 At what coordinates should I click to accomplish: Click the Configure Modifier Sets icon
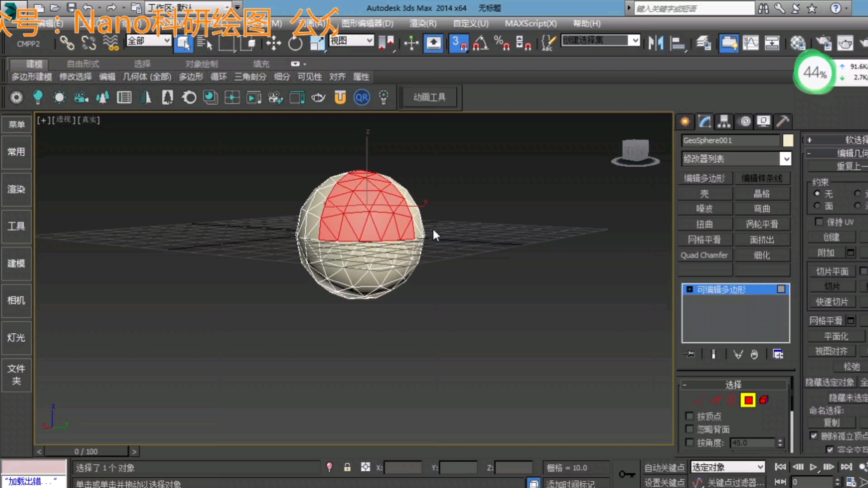tap(778, 354)
